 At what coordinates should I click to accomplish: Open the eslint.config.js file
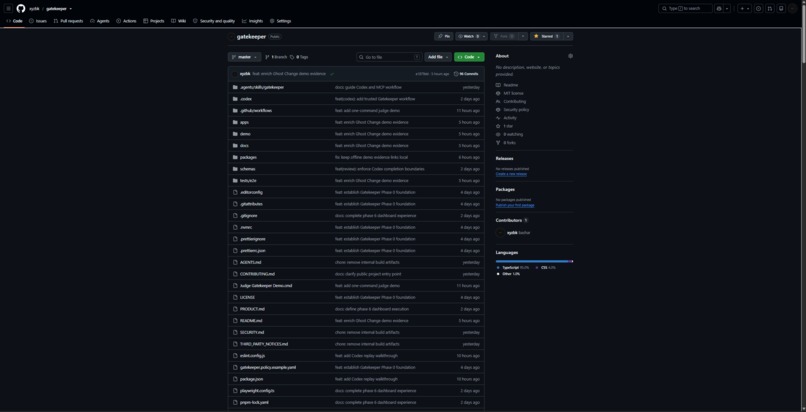252,355
